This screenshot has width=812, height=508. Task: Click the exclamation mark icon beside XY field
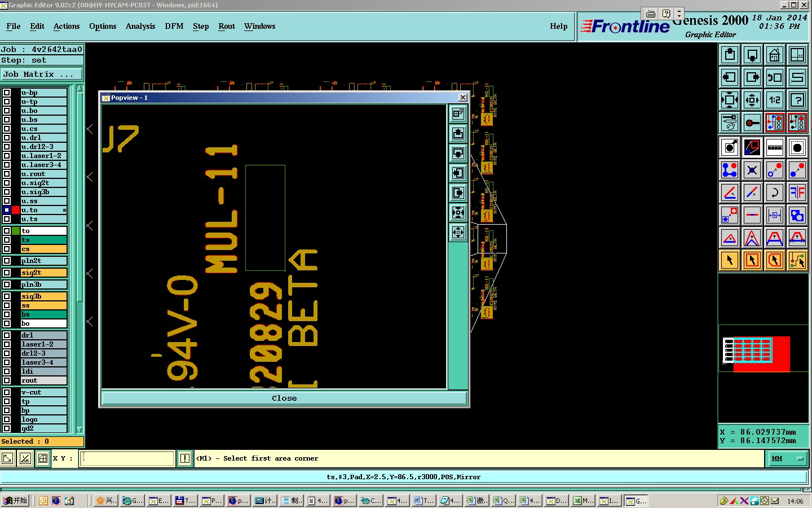click(x=184, y=458)
